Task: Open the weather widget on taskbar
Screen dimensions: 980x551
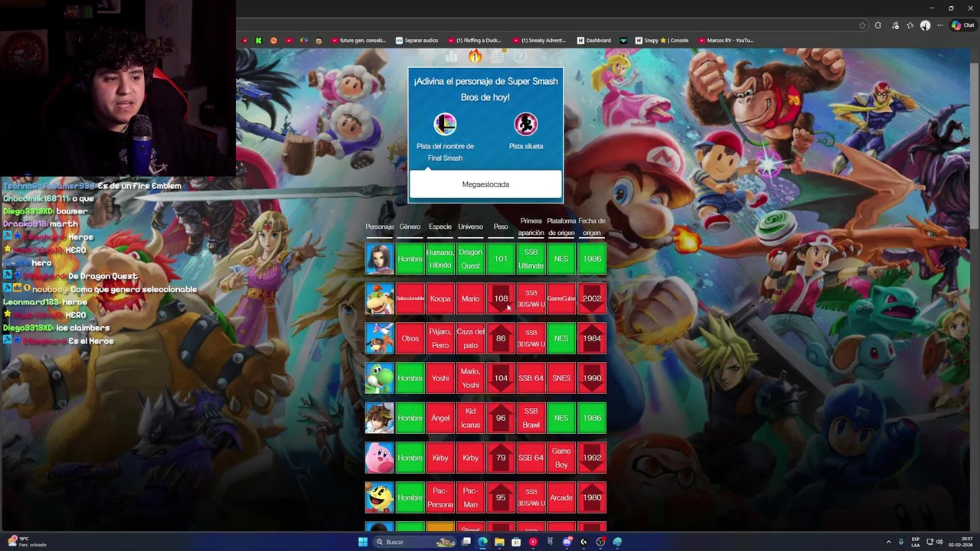Action: [x=26, y=542]
